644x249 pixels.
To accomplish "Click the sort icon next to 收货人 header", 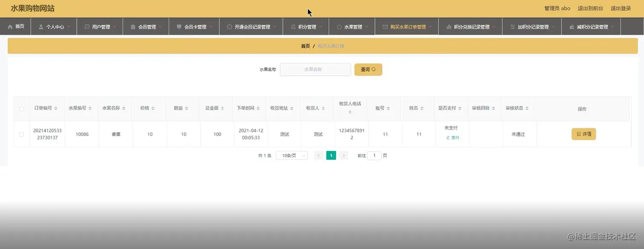I will [323, 108].
